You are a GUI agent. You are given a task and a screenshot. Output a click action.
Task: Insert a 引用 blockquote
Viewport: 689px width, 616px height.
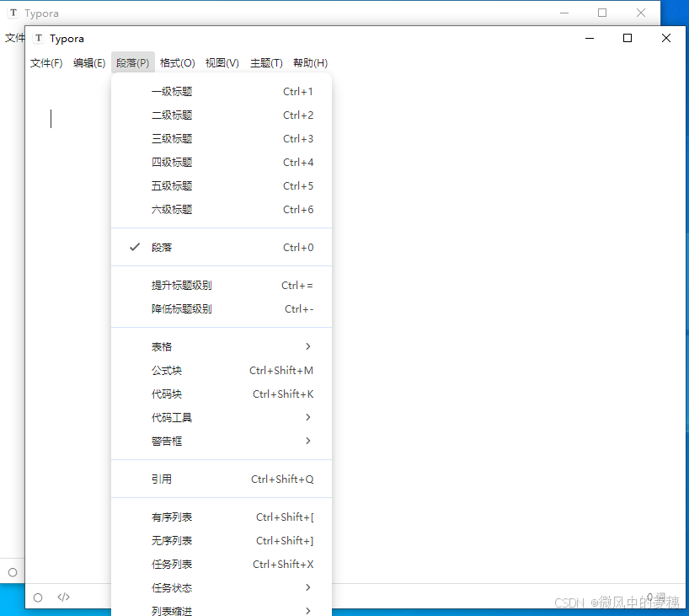click(x=222, y=479)
